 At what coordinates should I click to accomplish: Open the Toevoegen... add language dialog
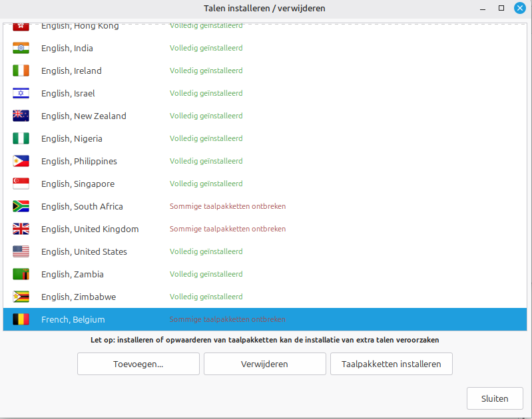(x=138, y=364)
